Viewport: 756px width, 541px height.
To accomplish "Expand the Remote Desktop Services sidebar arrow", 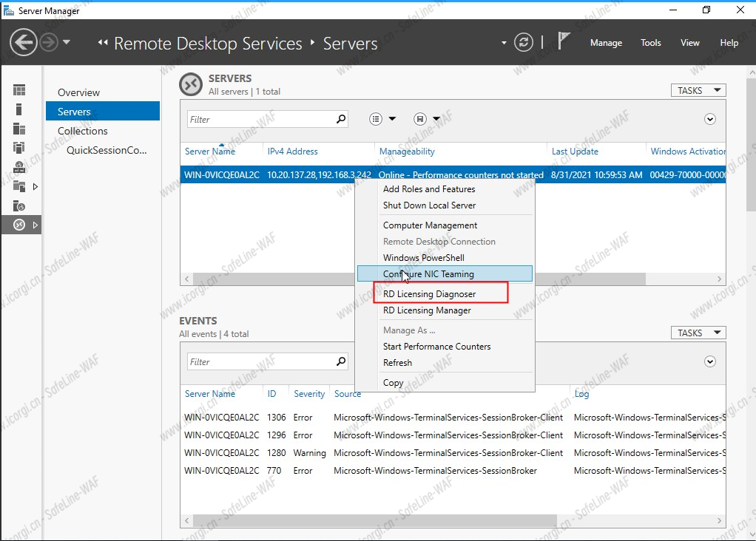I will tap(36, 225).
